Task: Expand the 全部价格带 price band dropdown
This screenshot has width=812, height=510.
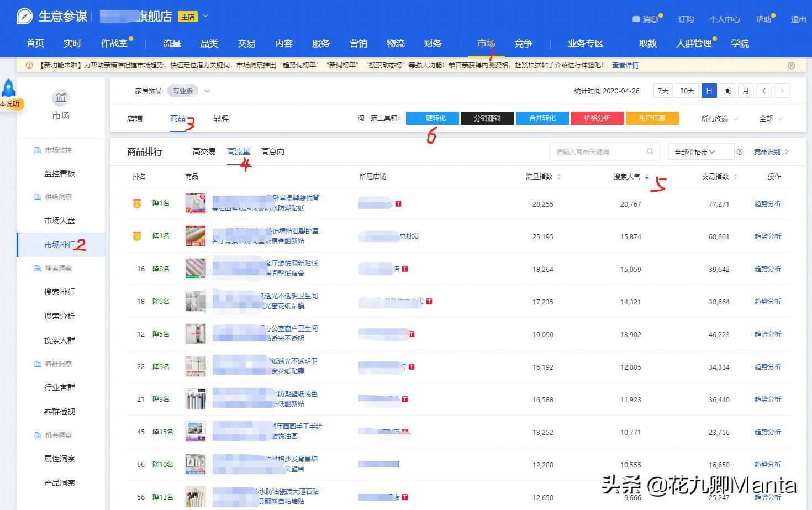Action: tap(700, 151)
